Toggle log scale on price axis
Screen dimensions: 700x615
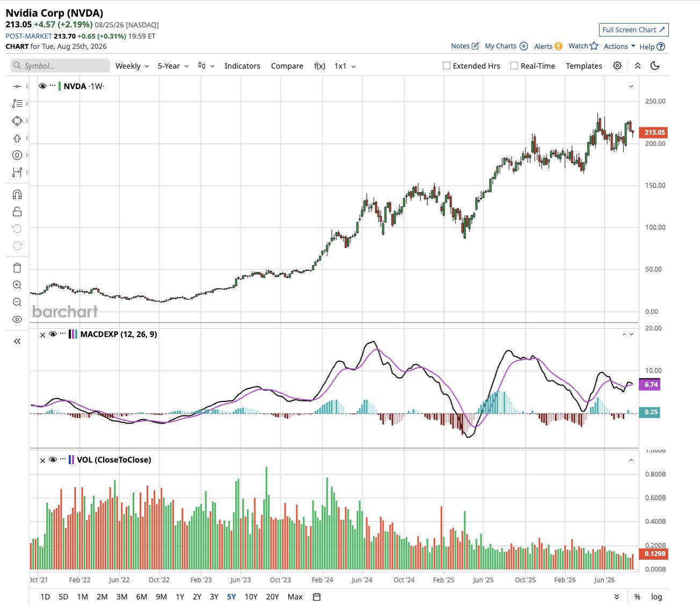click(x=657, y=597)
